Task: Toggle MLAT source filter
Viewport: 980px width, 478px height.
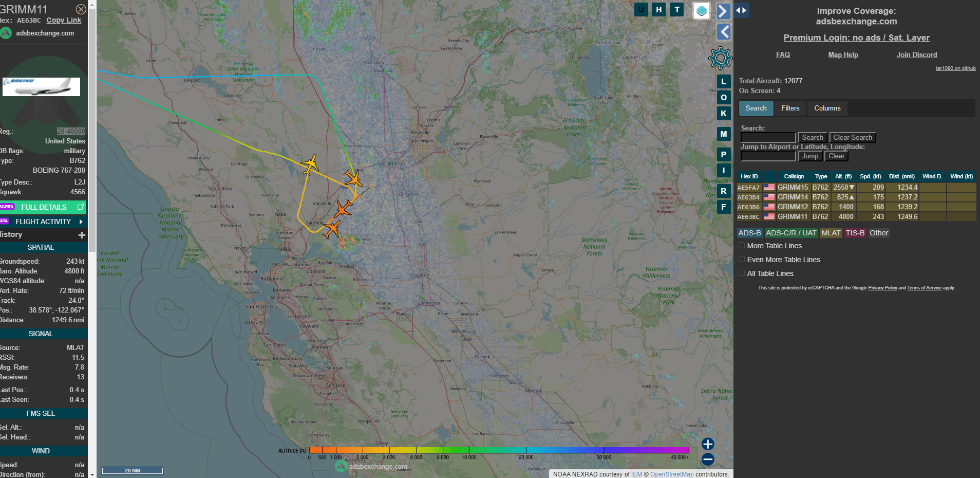Action: tap(831, 233)
